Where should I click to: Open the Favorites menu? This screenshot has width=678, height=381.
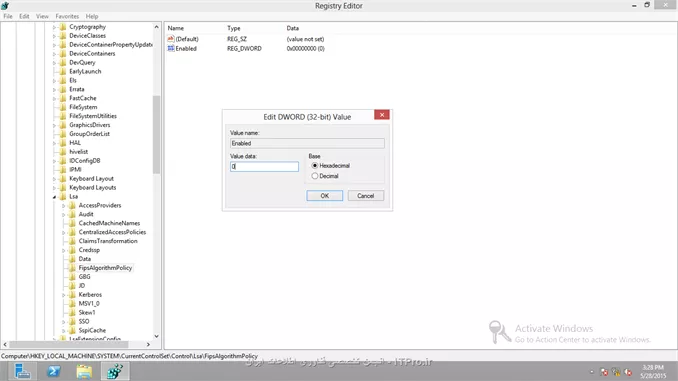coord(67,16)
